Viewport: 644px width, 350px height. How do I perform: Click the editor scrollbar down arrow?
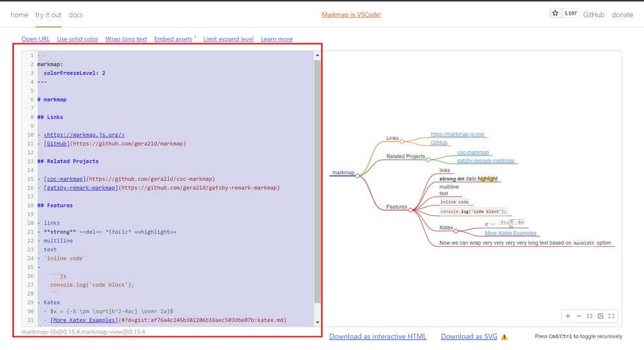point(317,323)
